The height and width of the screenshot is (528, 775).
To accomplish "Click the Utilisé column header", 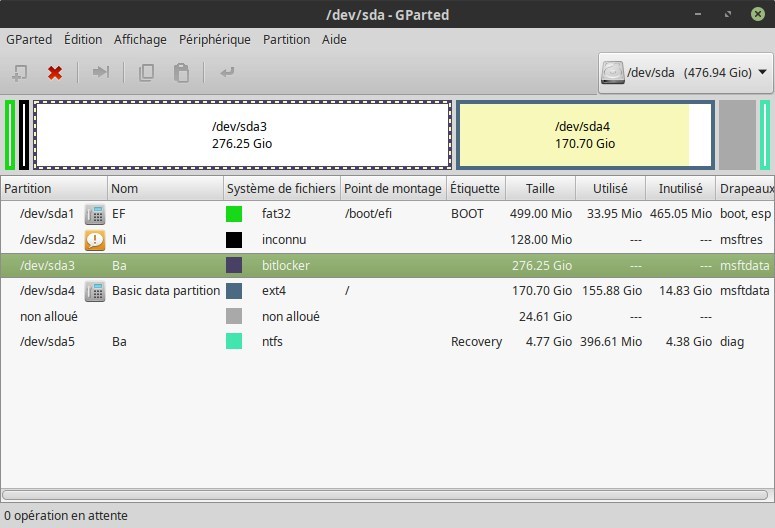I will (610, 188).
